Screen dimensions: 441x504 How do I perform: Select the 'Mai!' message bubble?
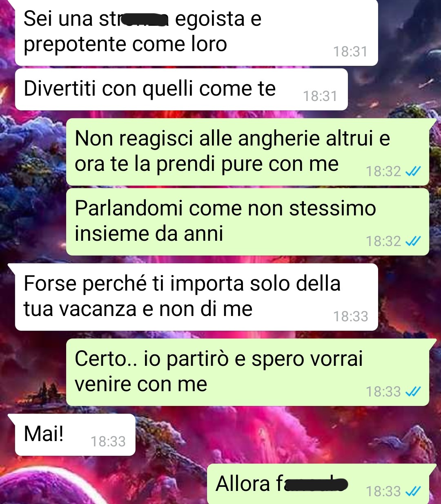(x=75, y=435)
